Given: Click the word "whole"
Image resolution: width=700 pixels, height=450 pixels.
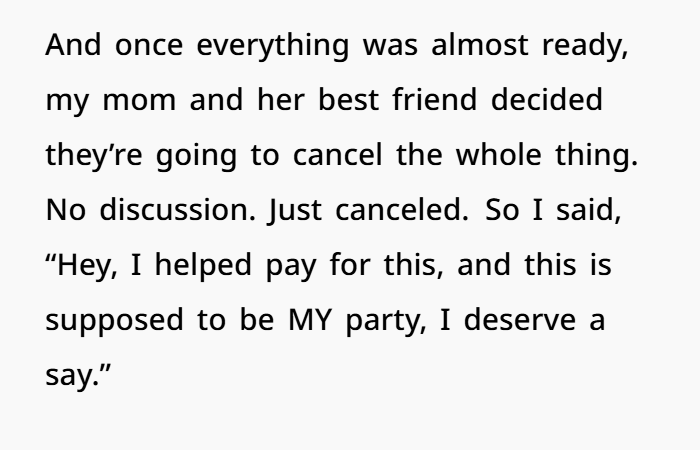Looking at the screenshot, I should coord(503,157).
